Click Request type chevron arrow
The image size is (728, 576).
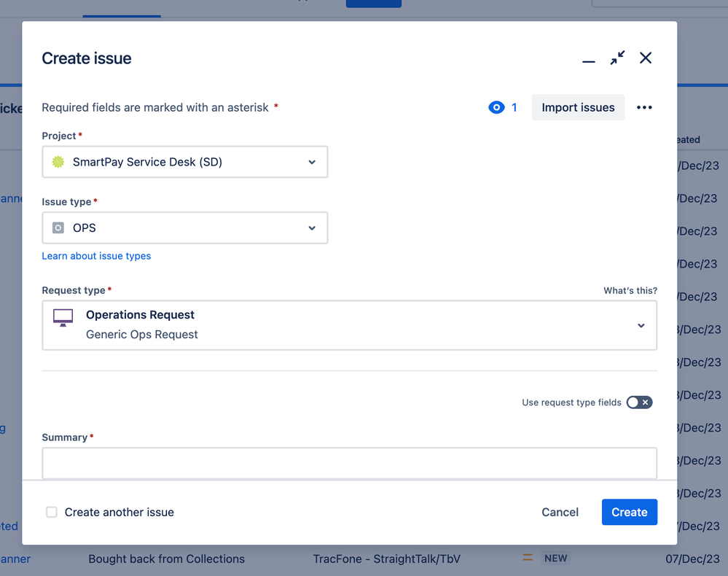[x=641, y=326]
